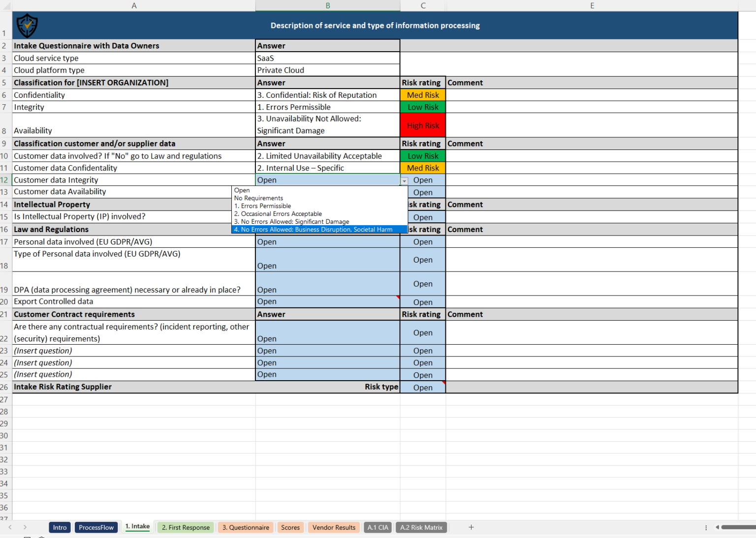Choose "No Requirements" from the open list
The image size is (756, 538).
point(258,198)
